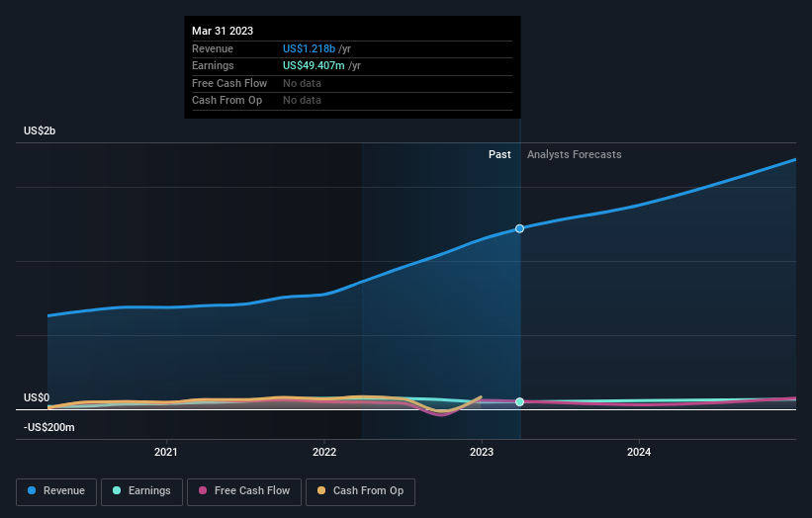Click the Earnings data point marker on the teal line
Image resolution: width=812 pixels, height=518 pixels.
[519, 401]
